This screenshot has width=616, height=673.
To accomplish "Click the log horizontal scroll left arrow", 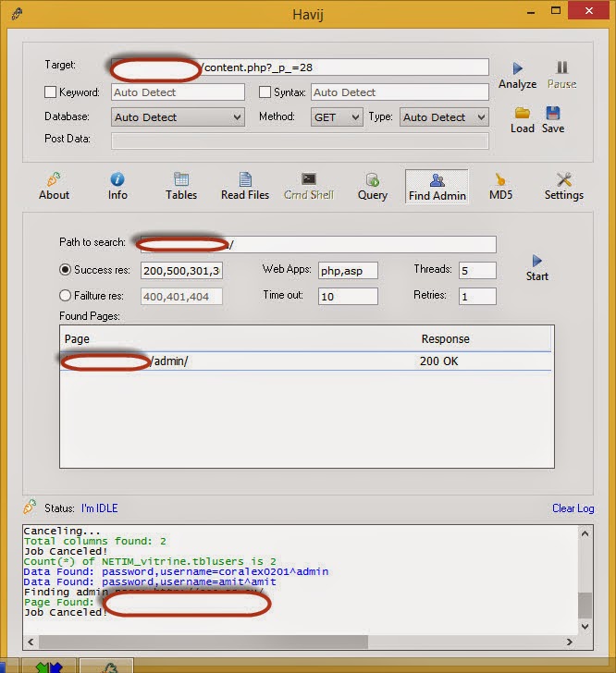I will 31,642.
